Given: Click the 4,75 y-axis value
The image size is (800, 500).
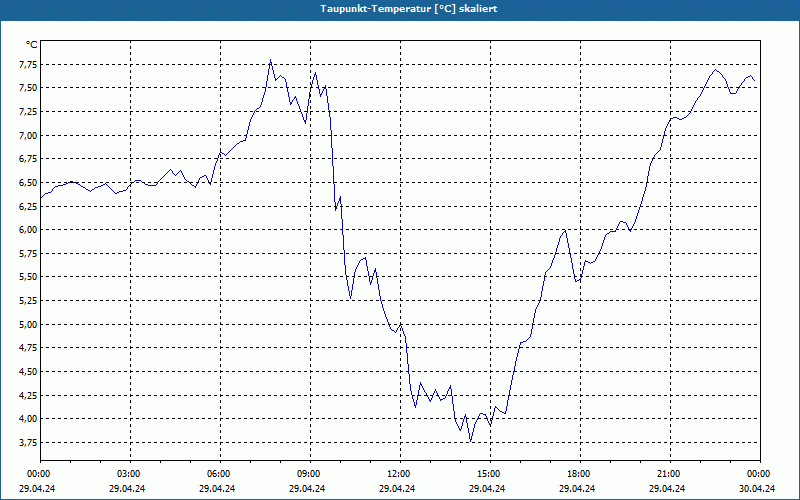Looking at the screenshot, I should point(29,348).
